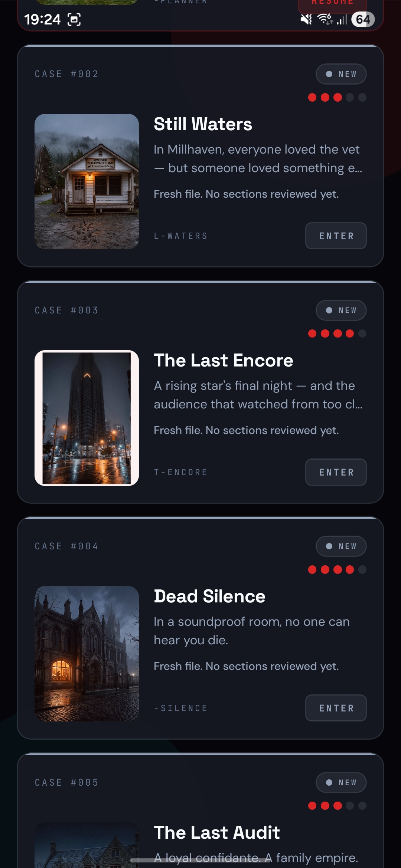The height and width of the screenshot is (868, 401).
Task: Tap the battery level 64 indicator
Action: click(363, 19)
